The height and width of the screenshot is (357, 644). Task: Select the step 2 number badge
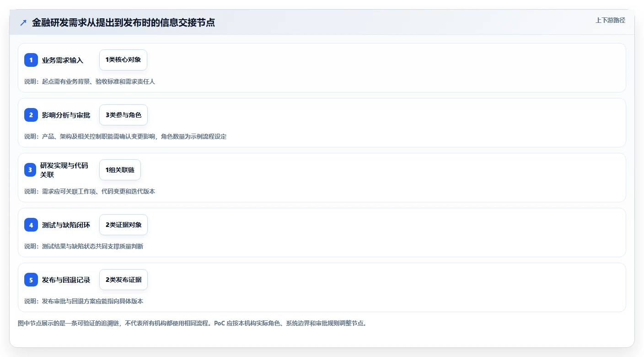31,115
